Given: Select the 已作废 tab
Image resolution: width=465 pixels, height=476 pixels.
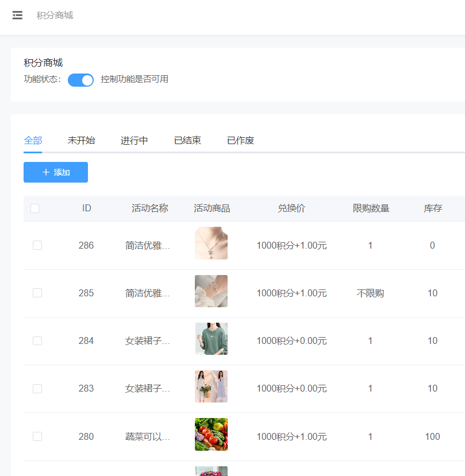Looking at the screenshot, I should click(x=240, y=141).
